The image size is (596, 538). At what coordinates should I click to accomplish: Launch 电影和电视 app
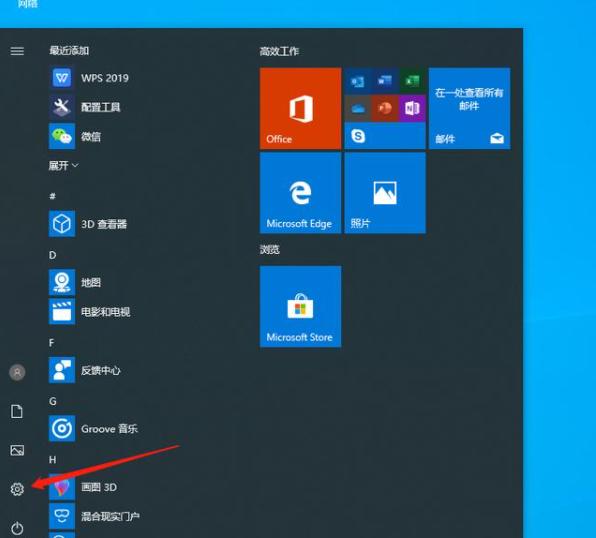pos(90,312)
